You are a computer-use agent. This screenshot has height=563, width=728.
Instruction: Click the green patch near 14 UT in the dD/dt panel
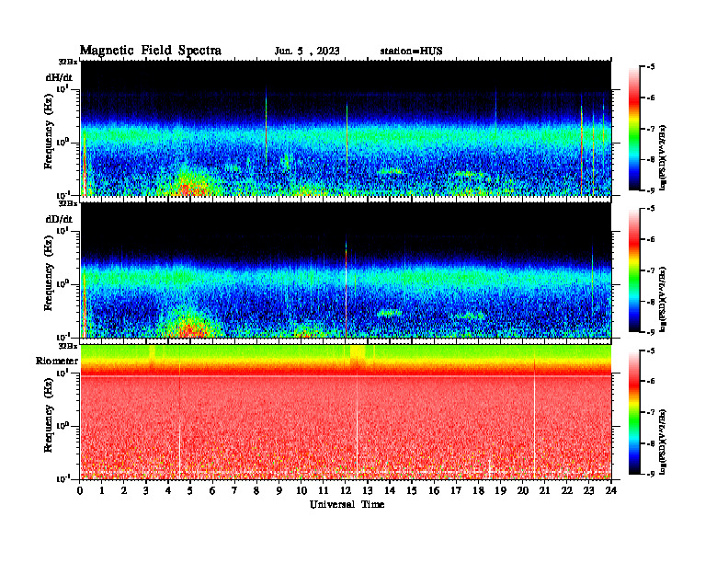[x=390, y=313]
